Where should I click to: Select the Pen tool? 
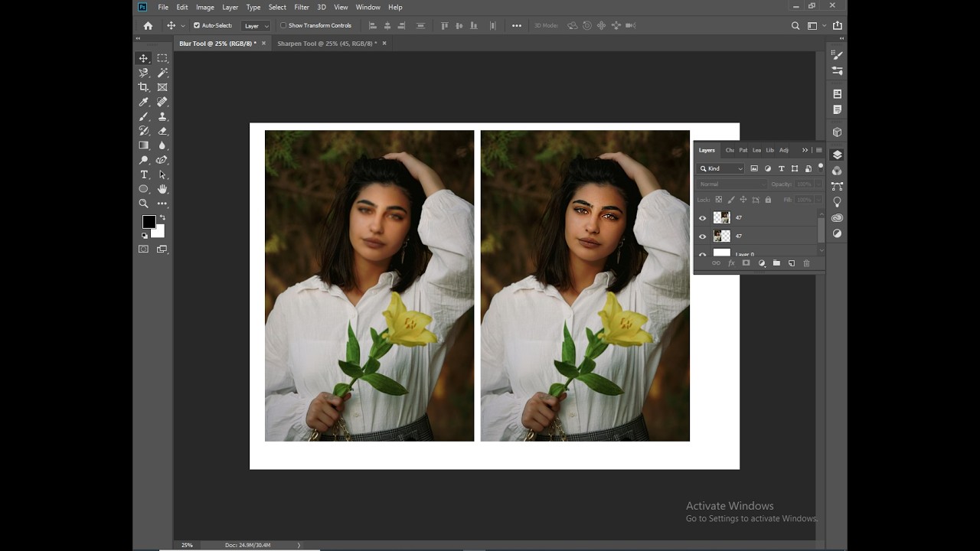[x=162, y=160]
